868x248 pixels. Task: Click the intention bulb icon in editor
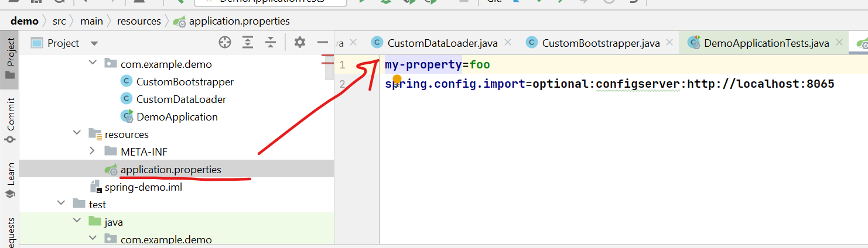(397, 79)
